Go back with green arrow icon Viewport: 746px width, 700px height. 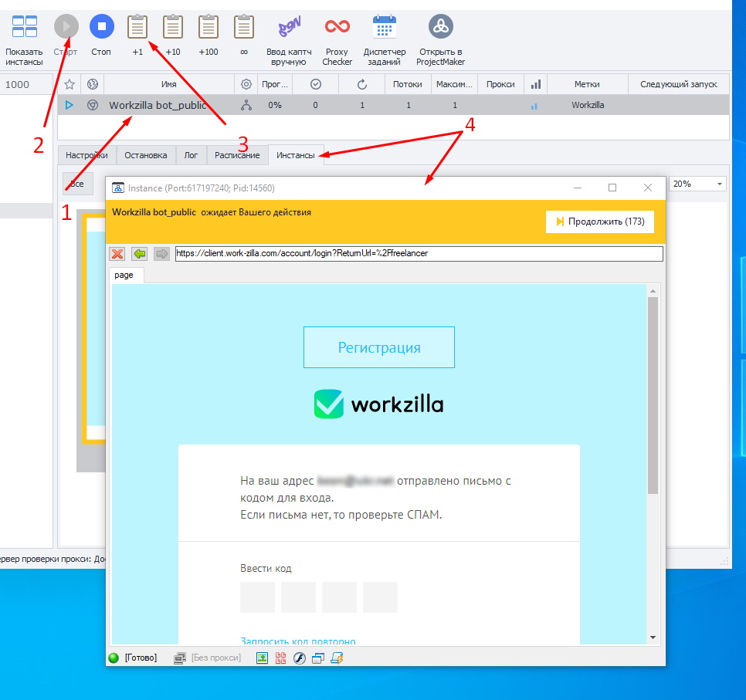[x=140, y=253]
